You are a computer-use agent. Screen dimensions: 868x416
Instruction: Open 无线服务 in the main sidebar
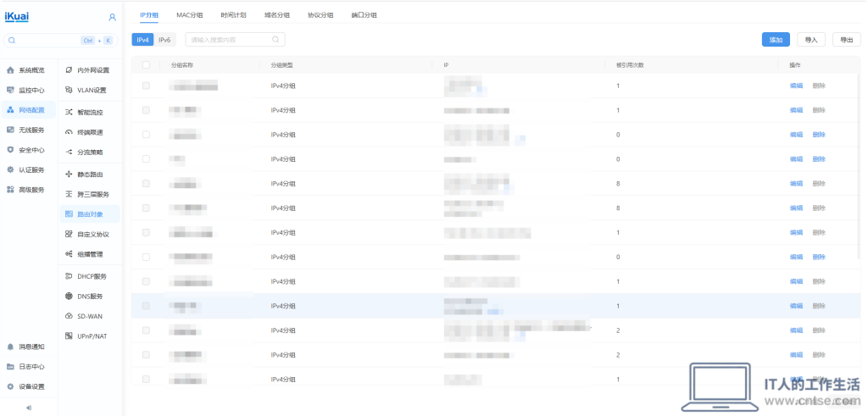point(30,130)
